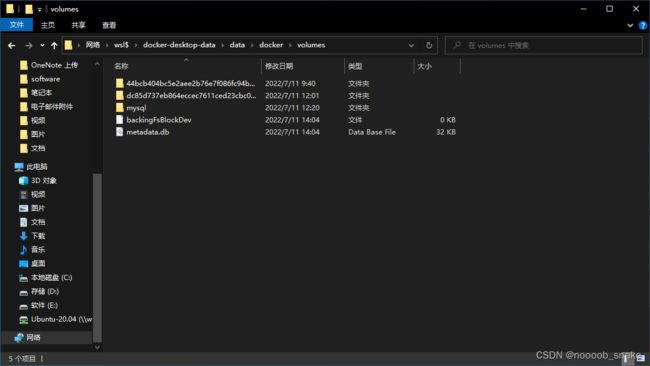
Task: Select the backingFsBlockDev file
Action: (x=159, y=120)
